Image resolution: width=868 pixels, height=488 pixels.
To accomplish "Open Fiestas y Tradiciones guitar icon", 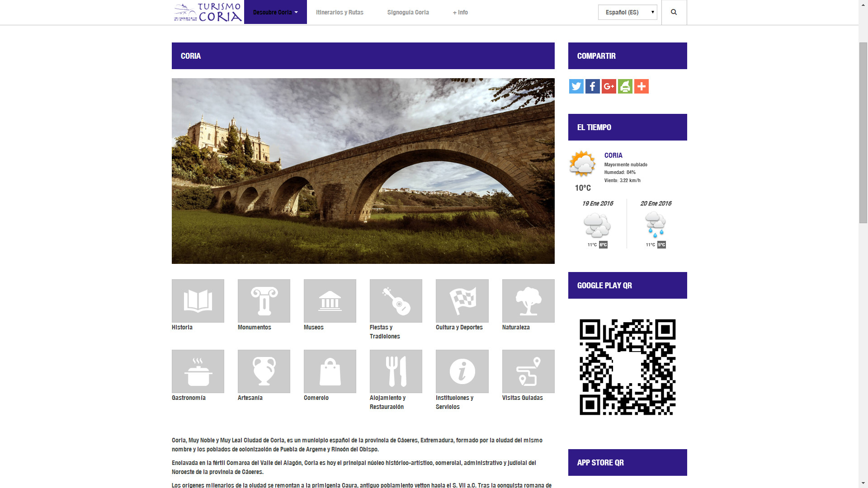I will pyautogui.click(x=396, y=300).
